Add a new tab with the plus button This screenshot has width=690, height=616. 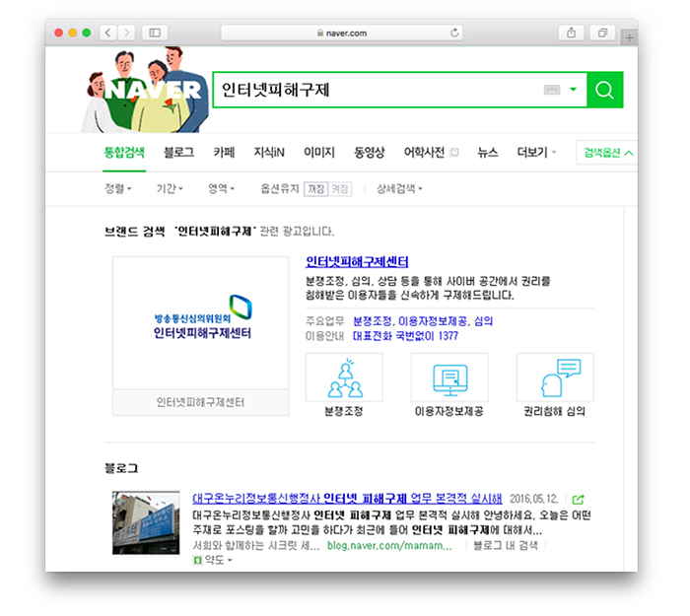click(x=629, y=37)
